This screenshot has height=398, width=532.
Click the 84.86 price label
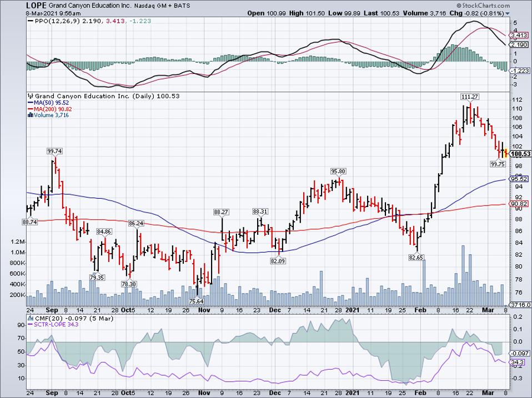tap(104, 231)
